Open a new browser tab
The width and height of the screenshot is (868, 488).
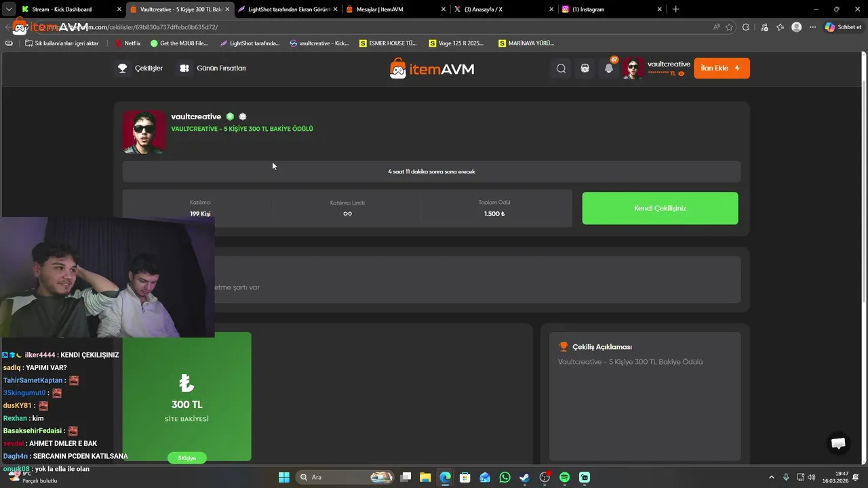pos(675,9)
